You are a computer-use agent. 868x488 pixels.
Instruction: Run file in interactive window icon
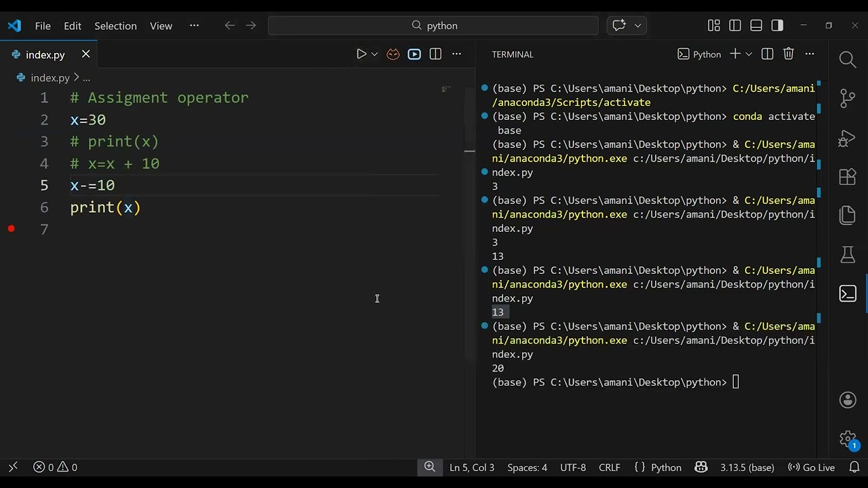414,54
